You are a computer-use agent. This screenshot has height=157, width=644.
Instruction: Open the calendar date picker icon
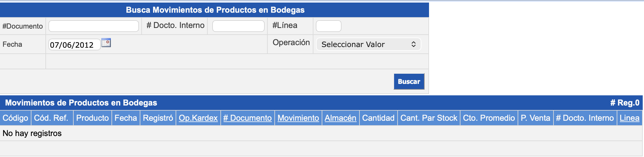point(106,43)
